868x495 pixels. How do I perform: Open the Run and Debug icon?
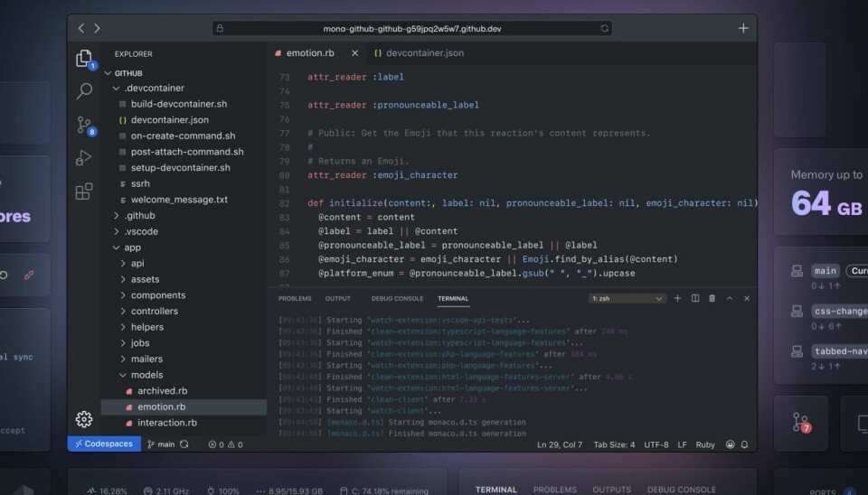[84, 158]
